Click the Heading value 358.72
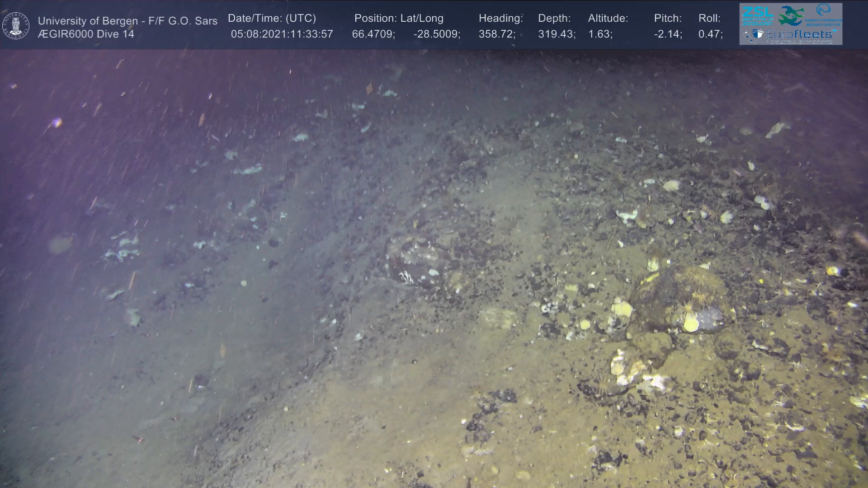Viewport: 868px width, 488px height. pos(496,34)
